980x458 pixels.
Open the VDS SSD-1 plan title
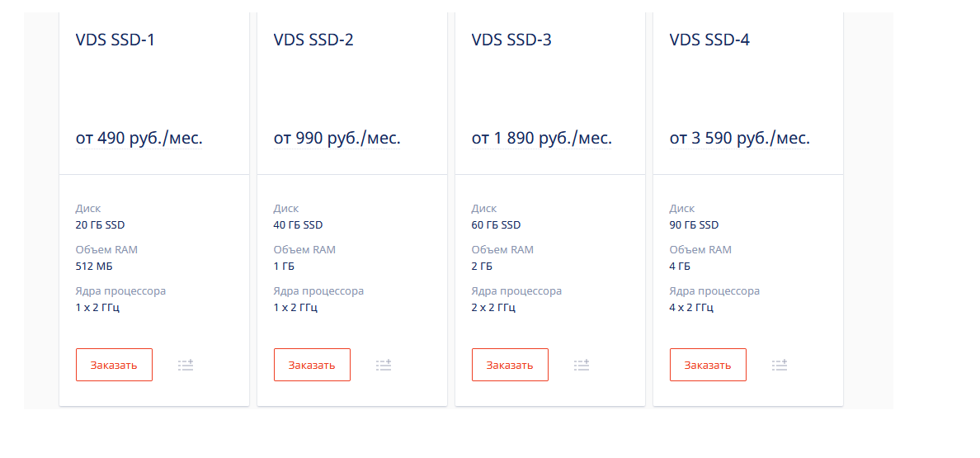[115, 40]
